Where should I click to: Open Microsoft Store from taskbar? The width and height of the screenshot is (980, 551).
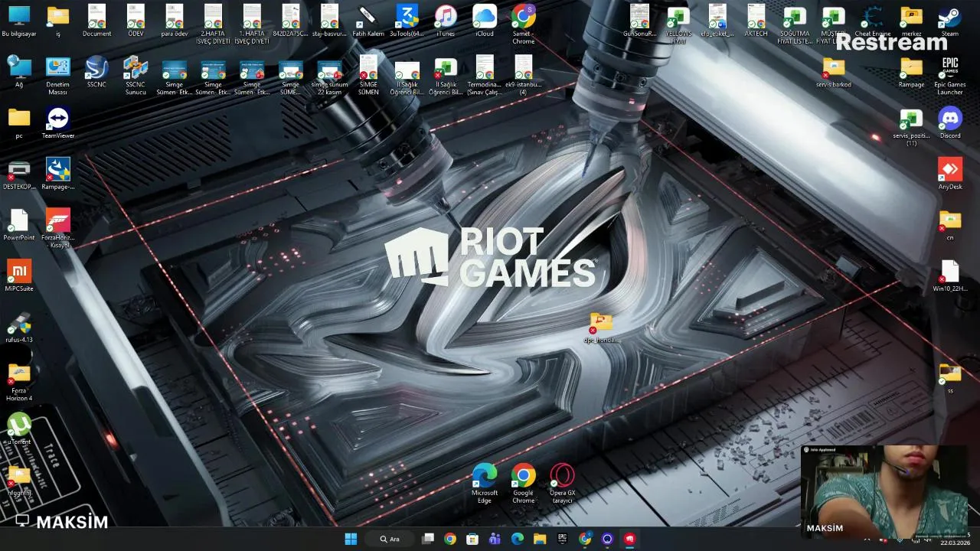pyautogui.click(x=472, y=539)
